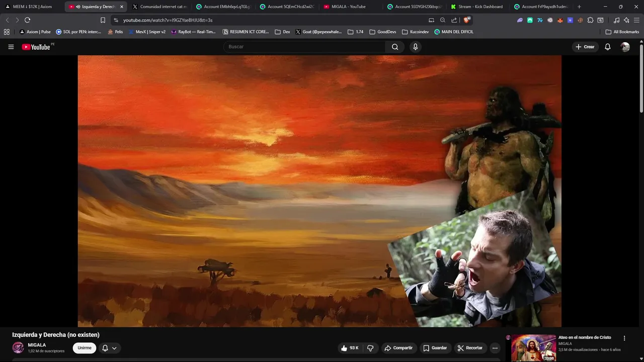Screen dimensions: 644x362
Task: Open Pelis bookmark
Action: (115, 32)
